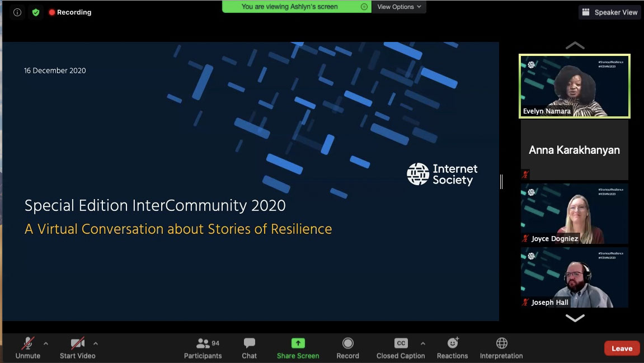Open the View Options dropdown
The width and height of the screenshot is (644, 363).
click(399, 7)
